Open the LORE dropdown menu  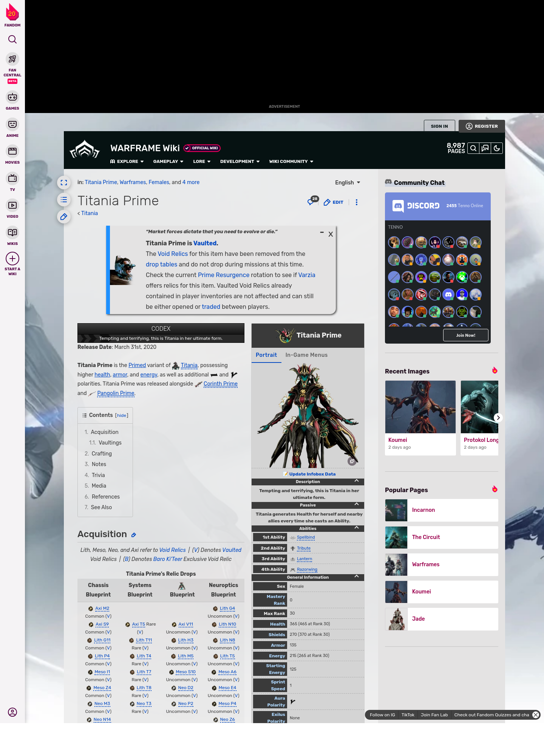pyautogui.click(x=202, y=161)
